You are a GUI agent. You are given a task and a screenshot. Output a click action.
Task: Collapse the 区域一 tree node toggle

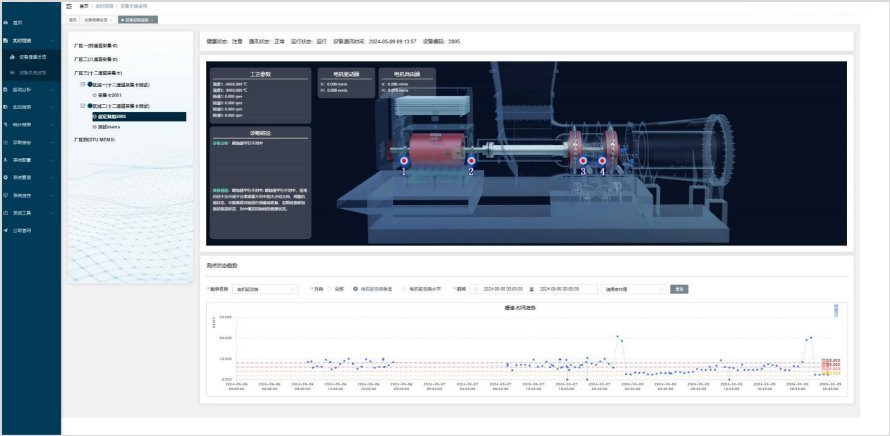coord(83,84)
